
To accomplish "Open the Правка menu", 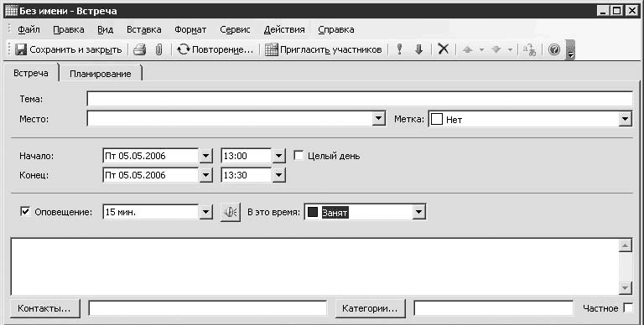I will coord(69,29).
